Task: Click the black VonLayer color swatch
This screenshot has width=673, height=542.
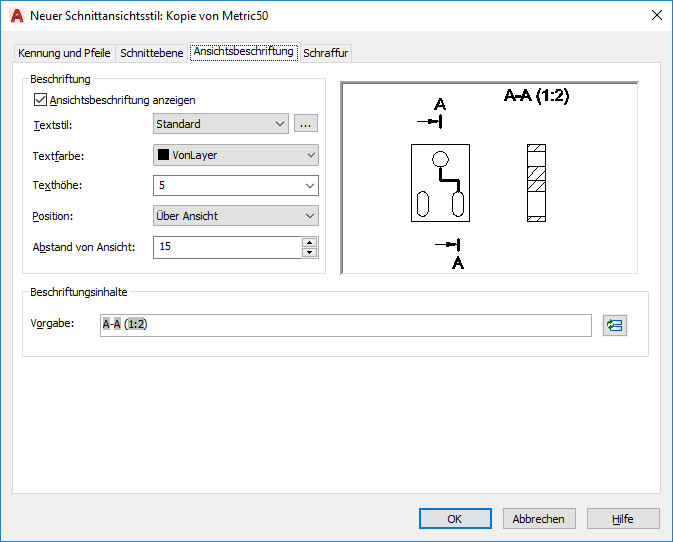Action: (x=163, y=154)
